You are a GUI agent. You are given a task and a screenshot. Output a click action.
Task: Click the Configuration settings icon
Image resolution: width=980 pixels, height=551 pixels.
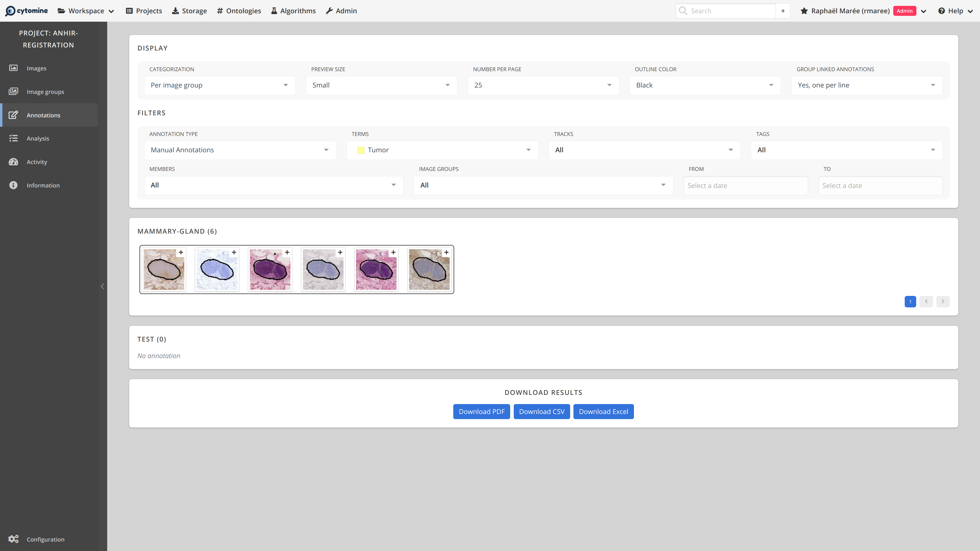click(x=14, y=539)
